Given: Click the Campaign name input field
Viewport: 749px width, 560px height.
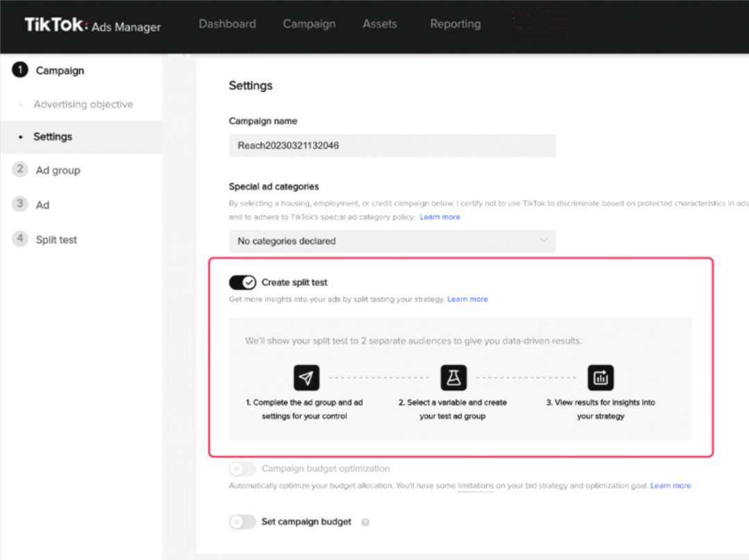Looking at the screenshot, I should point(392,146).
